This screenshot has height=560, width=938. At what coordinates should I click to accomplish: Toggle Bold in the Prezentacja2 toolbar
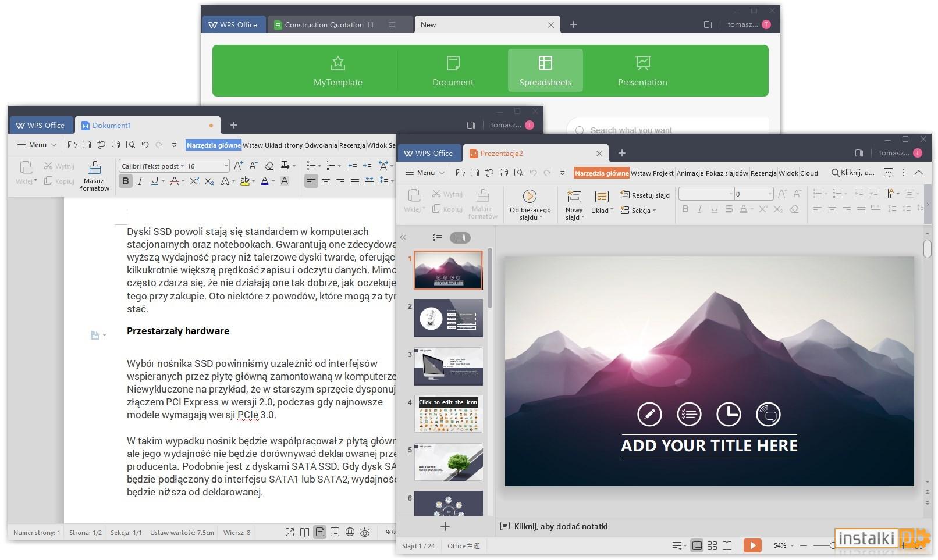tap(685, 209)
